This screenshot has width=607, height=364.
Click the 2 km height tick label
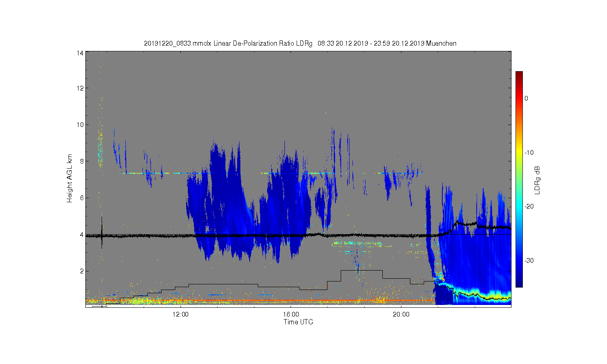point(81,271)
